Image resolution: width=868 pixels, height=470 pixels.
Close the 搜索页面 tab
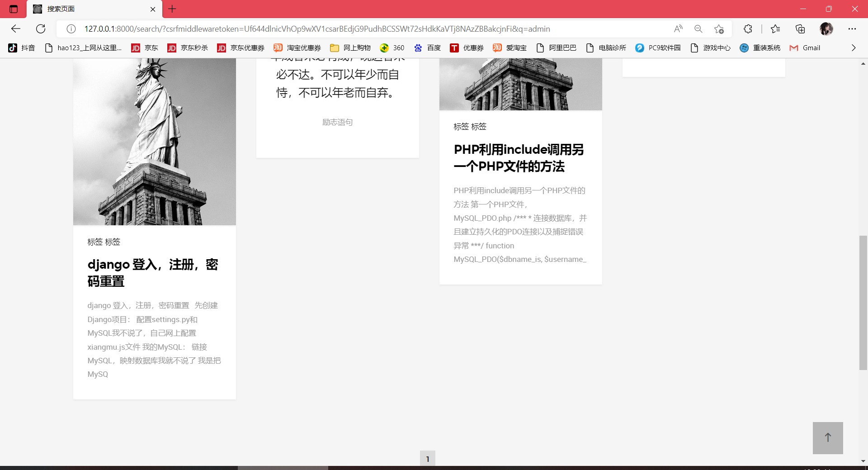click(x=153, y=9)
